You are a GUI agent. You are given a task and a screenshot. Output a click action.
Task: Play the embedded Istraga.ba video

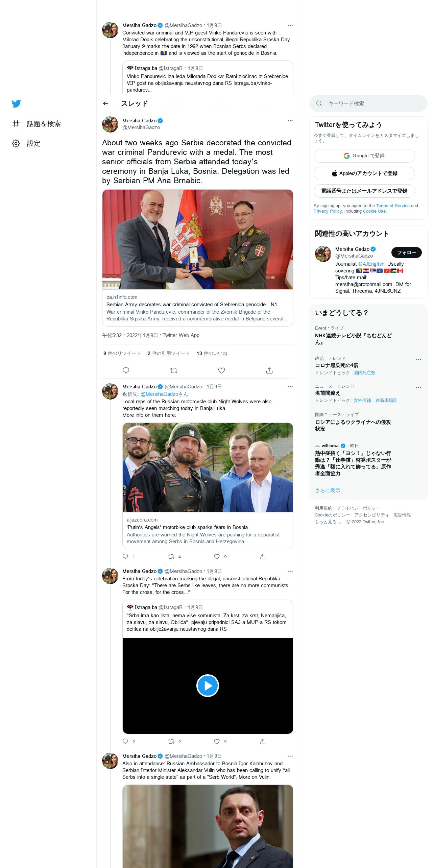coord(208,685)
